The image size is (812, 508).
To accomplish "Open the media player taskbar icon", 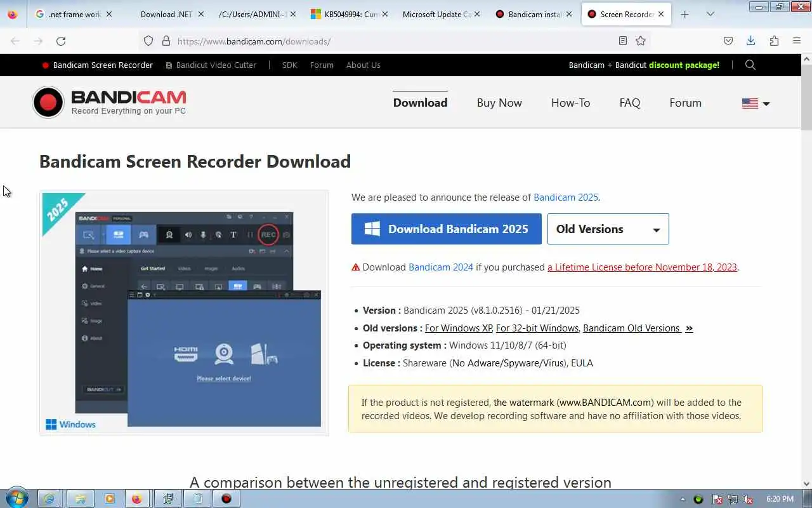I will 109,498.
